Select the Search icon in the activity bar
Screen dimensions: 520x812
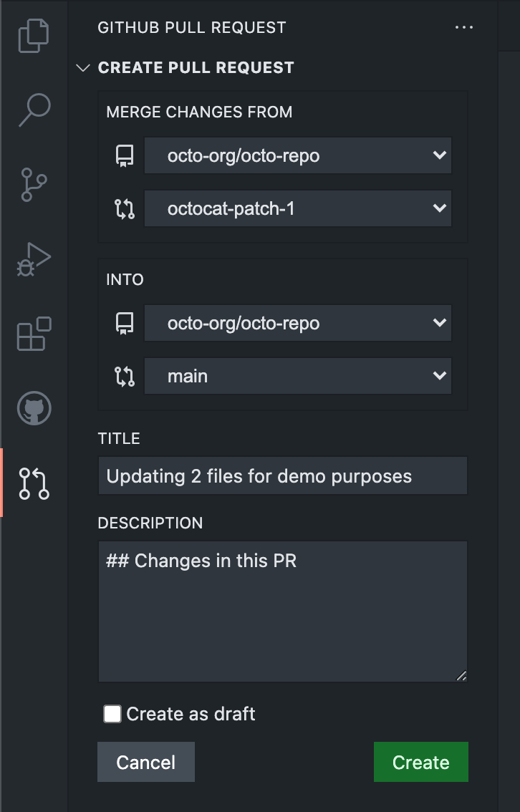click(x=34, y=109)
